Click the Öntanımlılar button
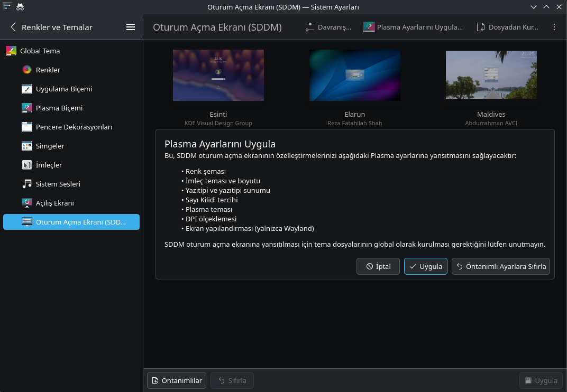 point(177,380)
